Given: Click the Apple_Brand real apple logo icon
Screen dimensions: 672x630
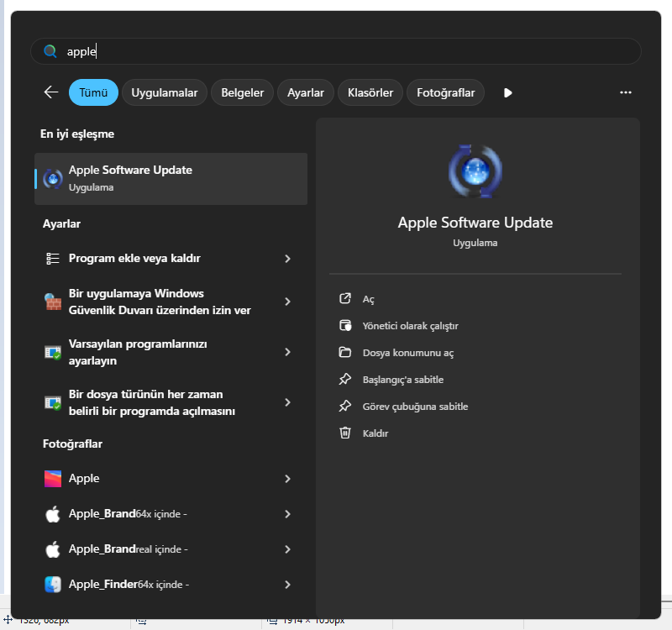Looking at the screenshot, I should [53, 549].
